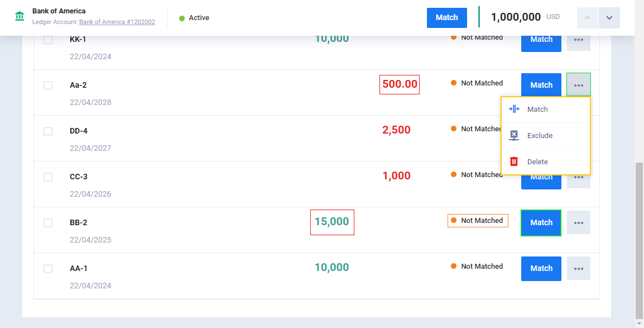Image resolution: width=644 pixels, height=328 pixels.
Task: Click the DD-4 transaction name
Action: pos(79,131)
